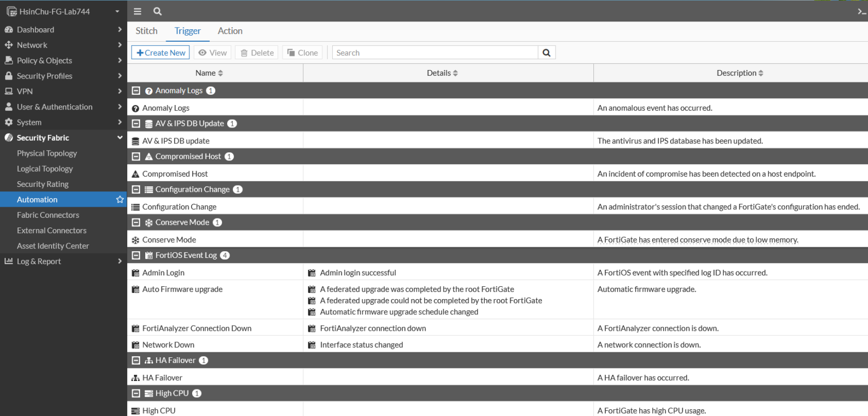Image resolution: width=868 pixels, height=416 pixels.
Task: Click the Admin Login row event icon
Action: [x=135, y=273]
